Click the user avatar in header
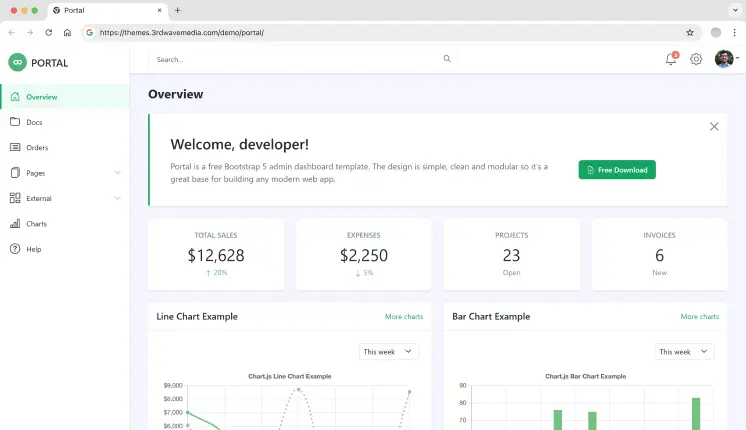Image resolution: width=746 pixels, height=430 pixels. tap(724, 60)
